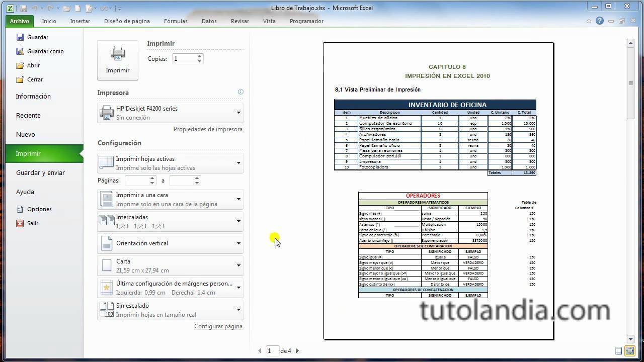Increase the Páginas end page value
The height and width of the screenshot is (362, 644).
[197, 178]
